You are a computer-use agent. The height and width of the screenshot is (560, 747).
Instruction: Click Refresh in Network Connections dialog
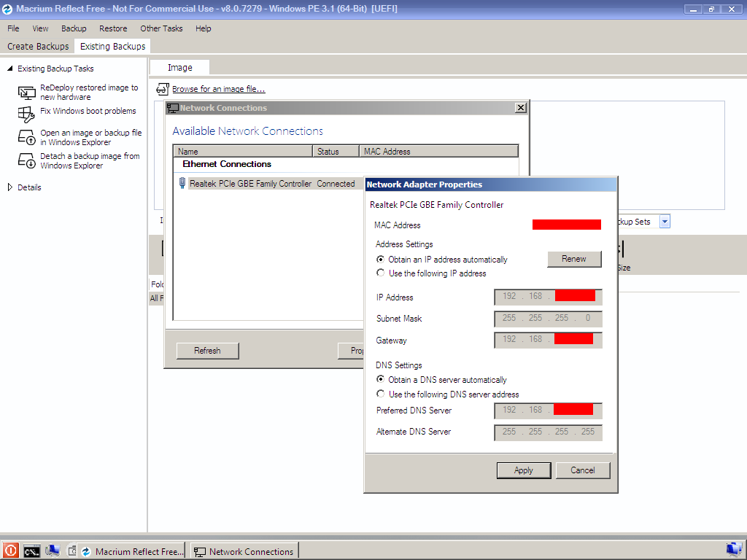(207, 351)
